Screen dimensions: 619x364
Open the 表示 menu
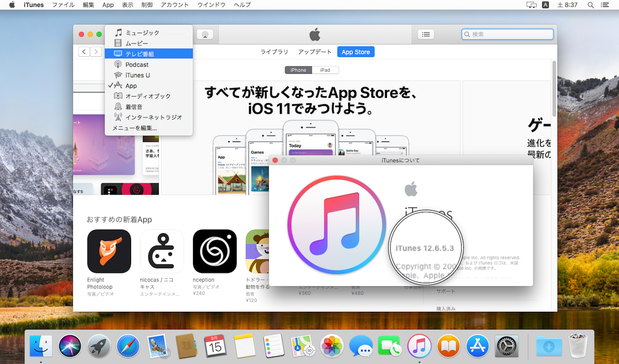[x=127, y=5]
